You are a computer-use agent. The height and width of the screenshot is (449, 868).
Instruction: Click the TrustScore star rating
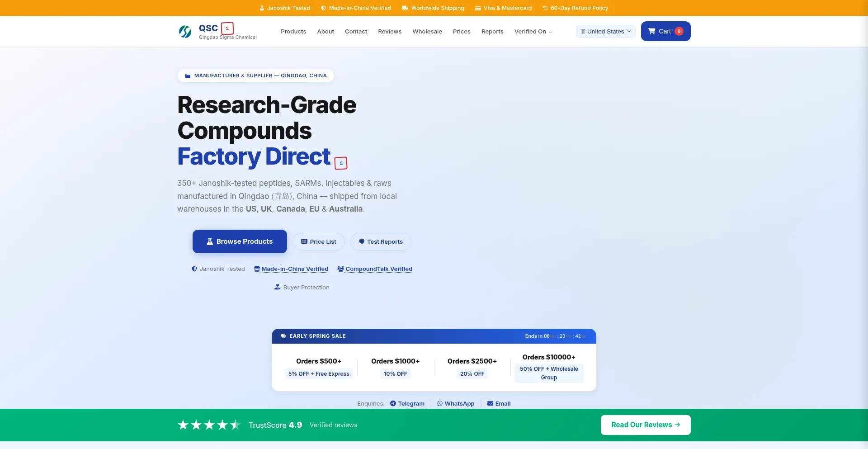(x=209, y=425)
